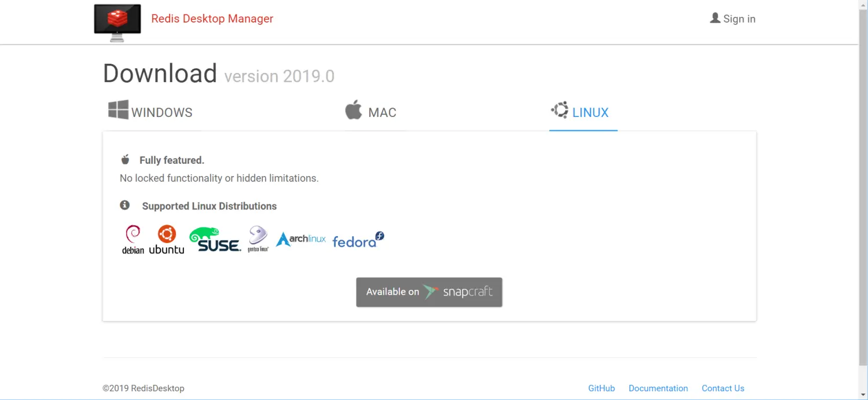Click the Gentoo Linux logo

coord(258,239)
